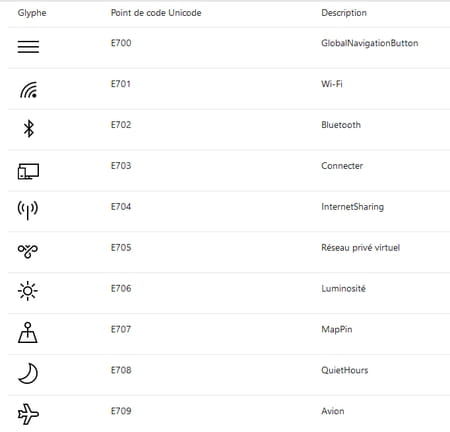Click the Avion airplane glyph
This screenshot has width=450, height=432.
point(28,414)
